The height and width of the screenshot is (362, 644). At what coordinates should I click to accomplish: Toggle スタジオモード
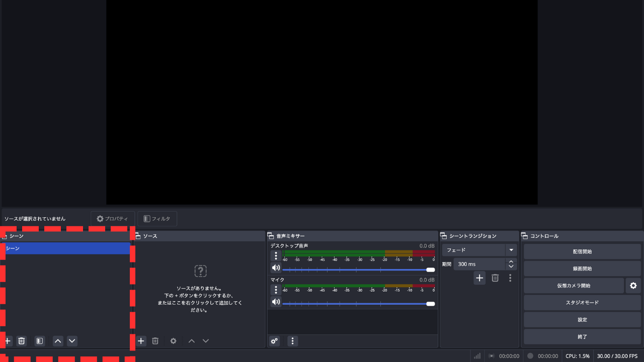tap(582, 303)
